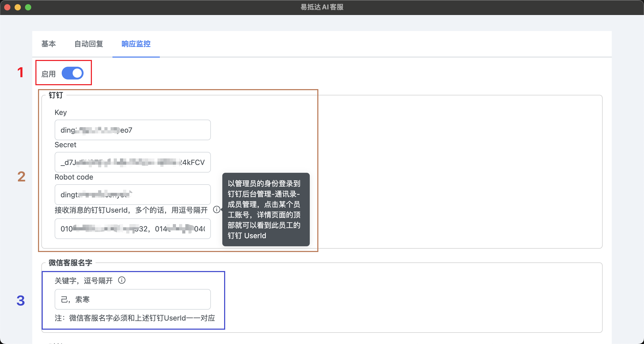Screen dimensions: 644x344
Task: Close the window with red button
Action: pyautogui.click(x=7, y=7)
